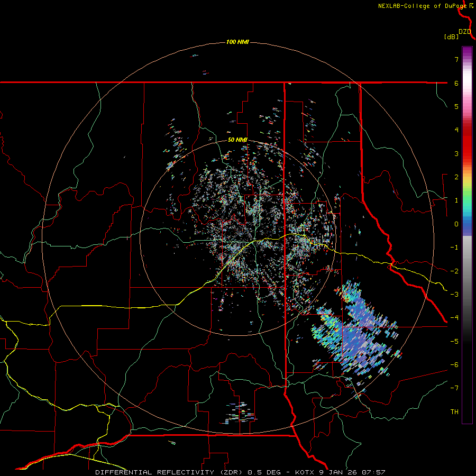Image resolution: width=476 pixels, height=476 pixels.
Task: Click the -3 value on the color scale
Action: 454,295
